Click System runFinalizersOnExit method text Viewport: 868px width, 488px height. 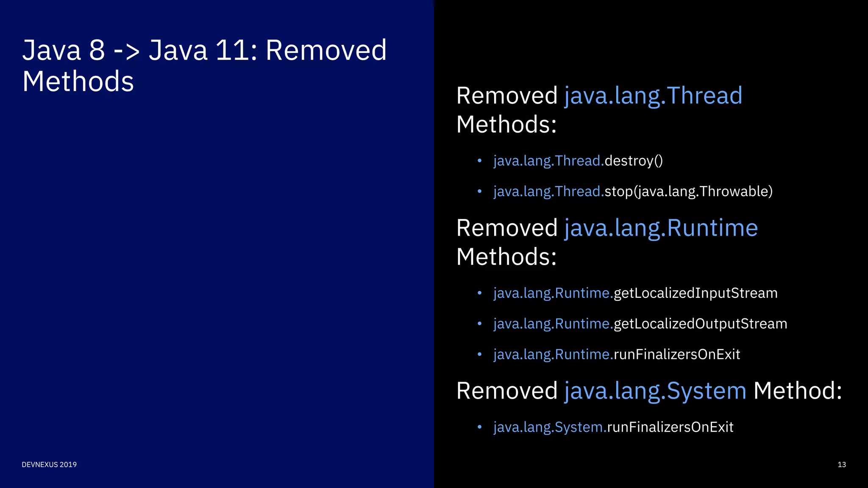[x=670, y=427]
